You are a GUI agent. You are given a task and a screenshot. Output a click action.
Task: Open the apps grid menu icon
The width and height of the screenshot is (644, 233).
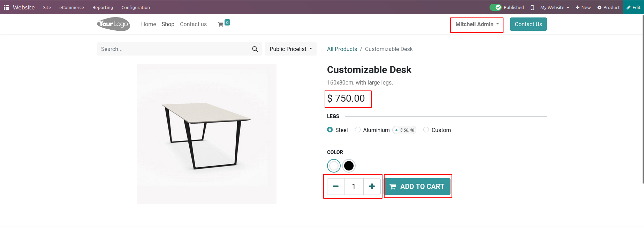click(6, 7)
